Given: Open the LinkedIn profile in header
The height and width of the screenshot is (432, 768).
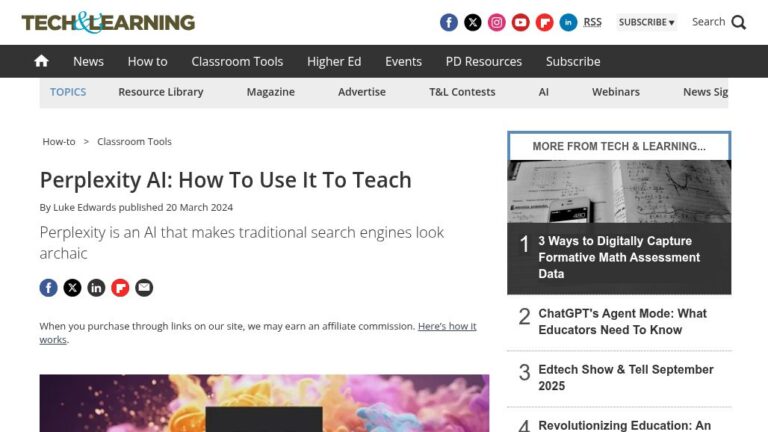Looking at the screenshot, I should pos(568,23).
